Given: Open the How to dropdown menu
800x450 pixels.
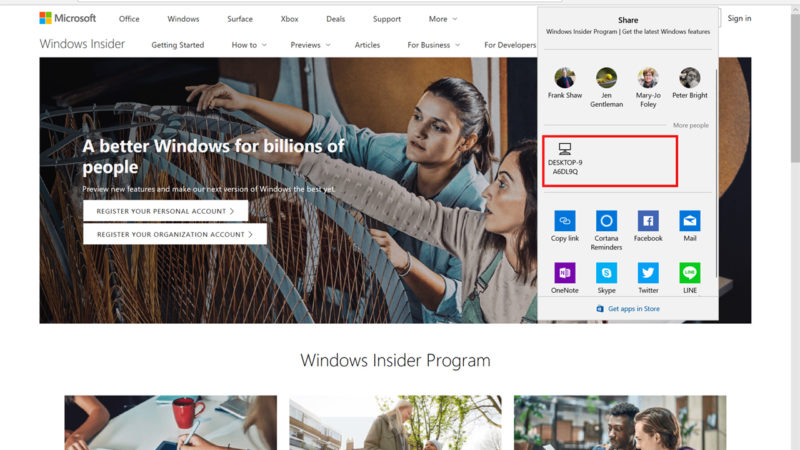Looking at the screenshot, I should pyautogui.click(x=249, y=45).
